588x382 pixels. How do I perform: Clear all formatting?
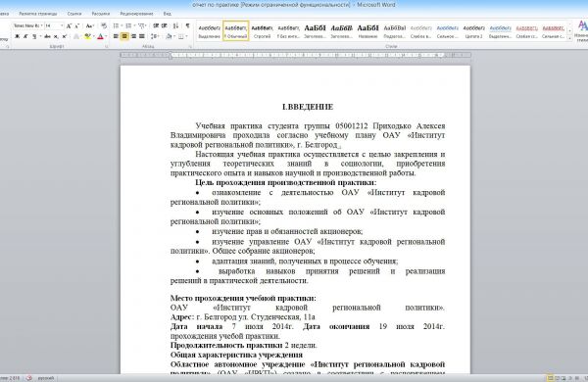(104, 25)
